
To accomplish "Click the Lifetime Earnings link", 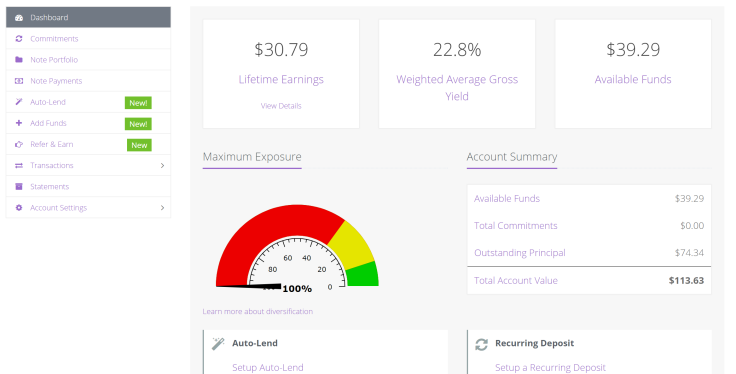I will pos(281,79).
